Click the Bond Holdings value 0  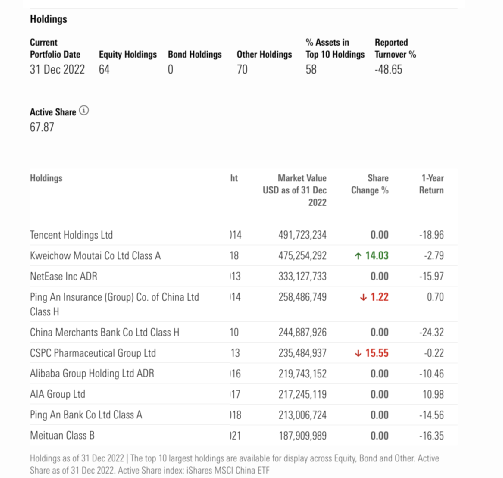[x=170, y=69]
